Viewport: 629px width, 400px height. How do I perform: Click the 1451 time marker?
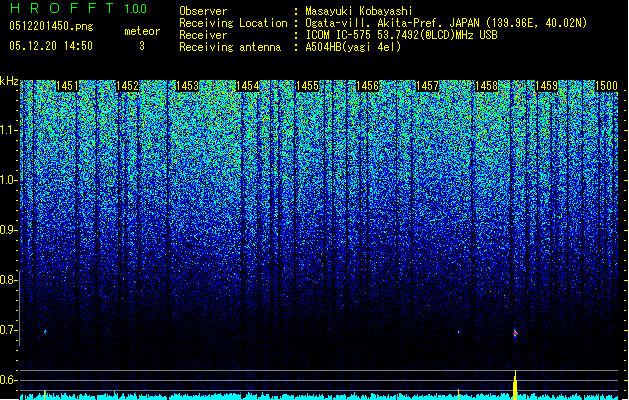pyautogui.click(x=67, y=86)
